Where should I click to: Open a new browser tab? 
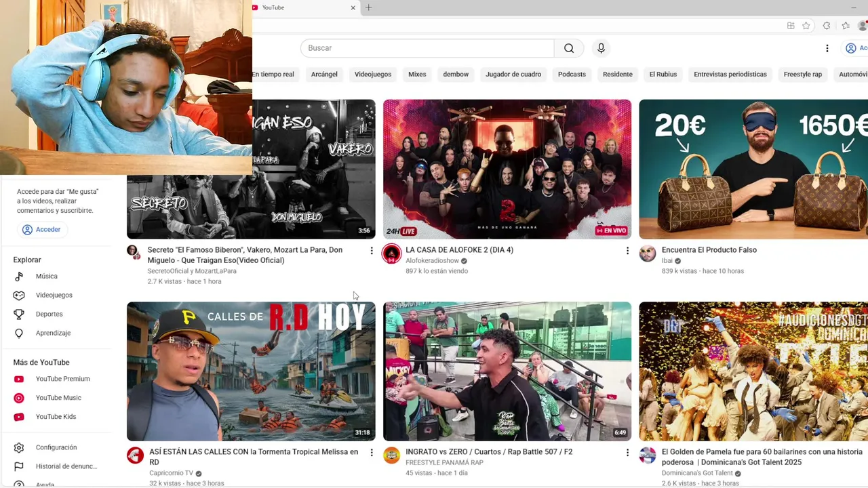point(368,7)
